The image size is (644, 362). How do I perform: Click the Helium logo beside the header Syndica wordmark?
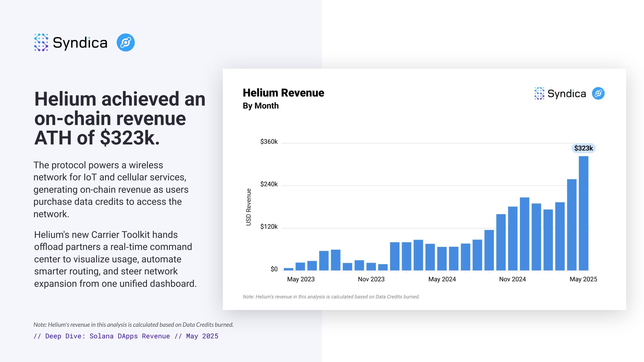click(126, 42)
